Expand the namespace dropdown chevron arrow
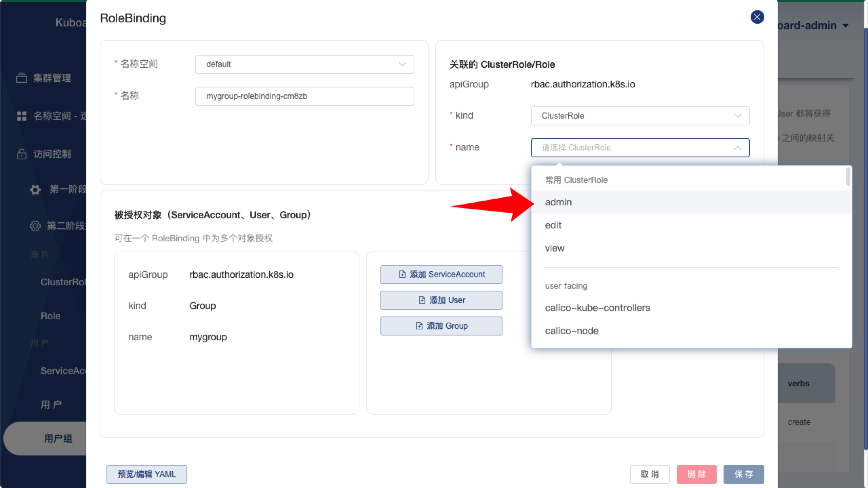Image resolution: width=868 pixels, height=488 pixels. [x=402, y=64]
